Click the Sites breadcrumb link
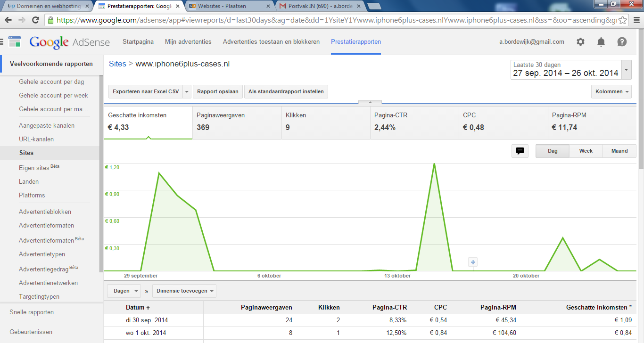Screen dimensions: 644x343 point(117,64)
